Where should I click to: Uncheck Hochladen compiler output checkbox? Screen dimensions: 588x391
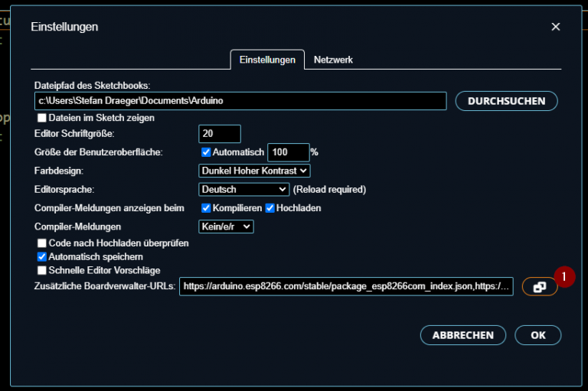(269, 208)
